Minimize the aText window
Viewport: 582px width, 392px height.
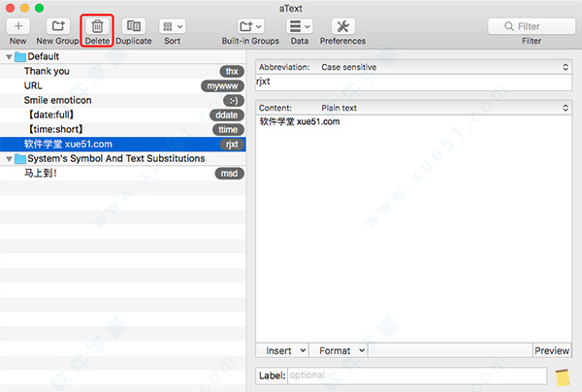pos(25,8)
